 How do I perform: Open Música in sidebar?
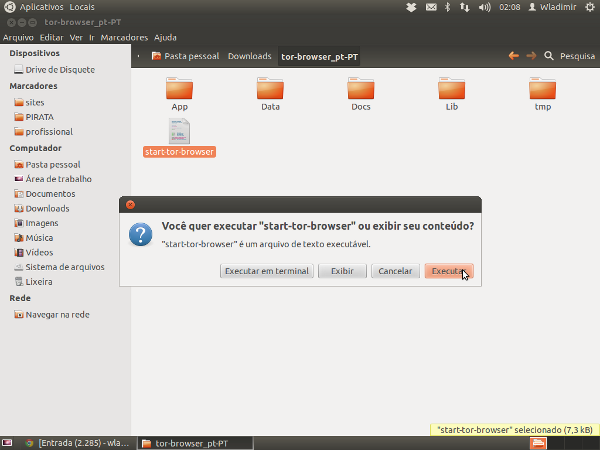(33, 238)
